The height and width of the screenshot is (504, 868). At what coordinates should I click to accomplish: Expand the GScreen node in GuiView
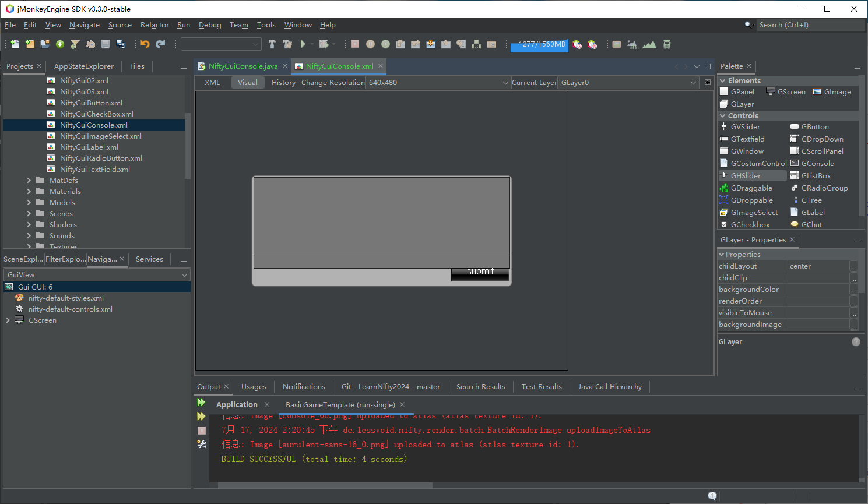point(8,320)
